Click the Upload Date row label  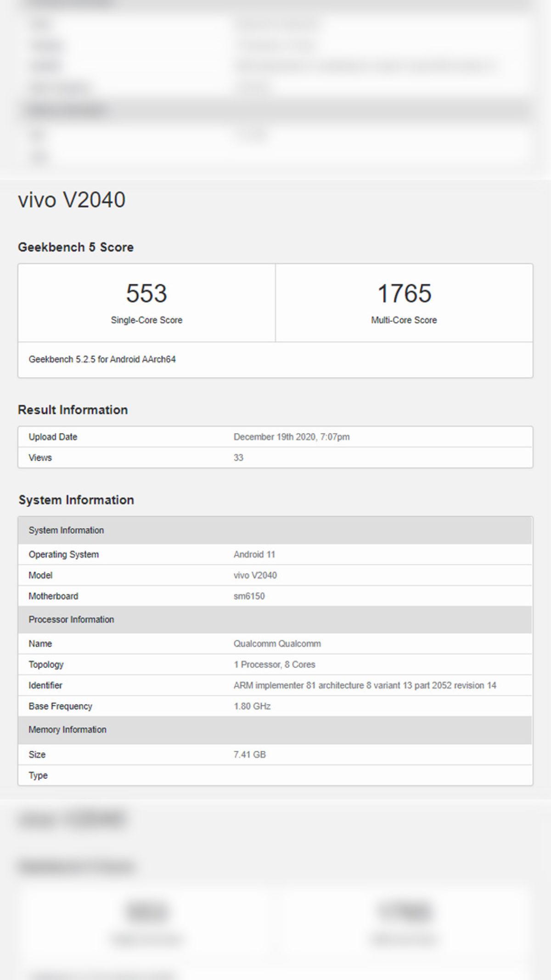pyautogui.click(x=53, y=437)
